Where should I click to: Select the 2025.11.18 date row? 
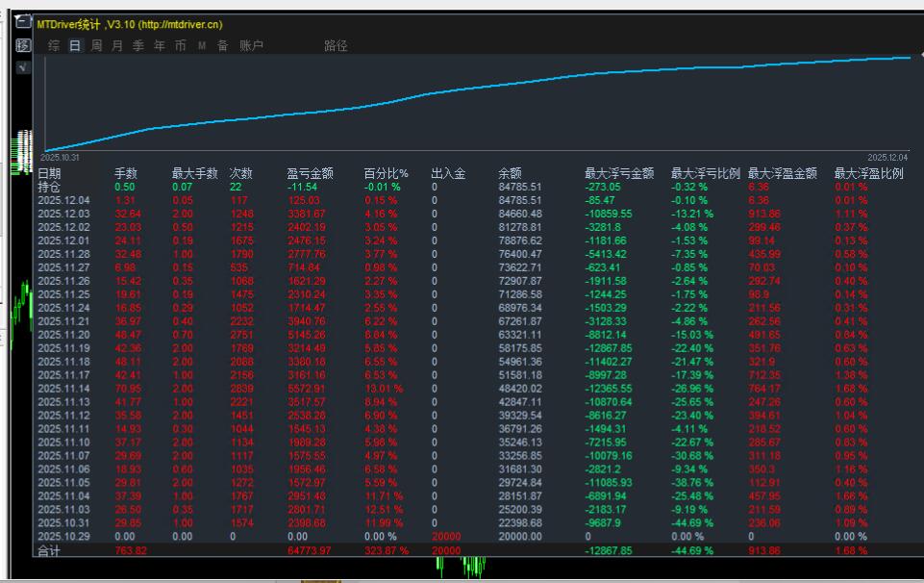click(x=63, y=362)
